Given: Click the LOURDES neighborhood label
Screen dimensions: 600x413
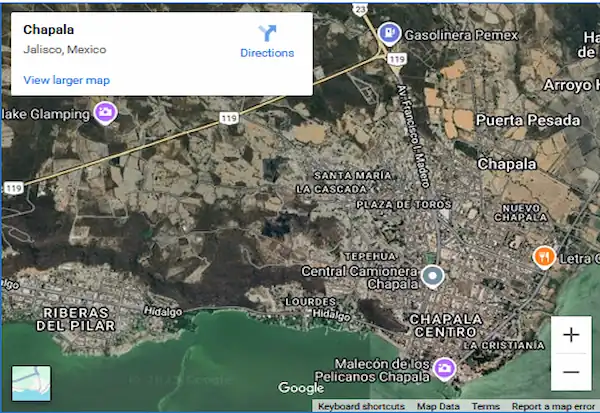Looking at the screenshot, I should (310, 302).
